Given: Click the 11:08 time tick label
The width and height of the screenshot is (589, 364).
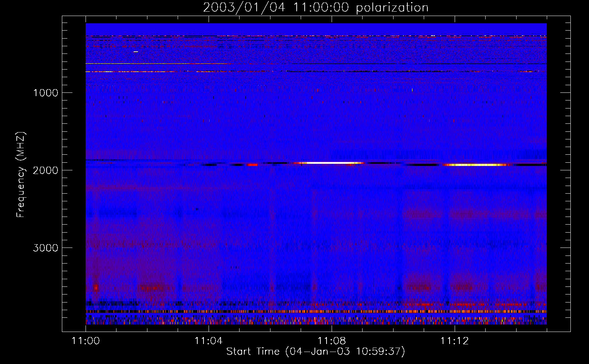Looking at the screenshot, I should (x=332, y=341).
